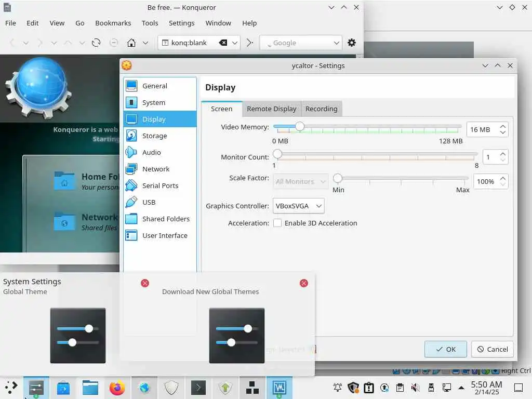The width and height of the screenshot is (532, 399).
Task: Click the shield icon on the taskbar
Action: [171, 388]
